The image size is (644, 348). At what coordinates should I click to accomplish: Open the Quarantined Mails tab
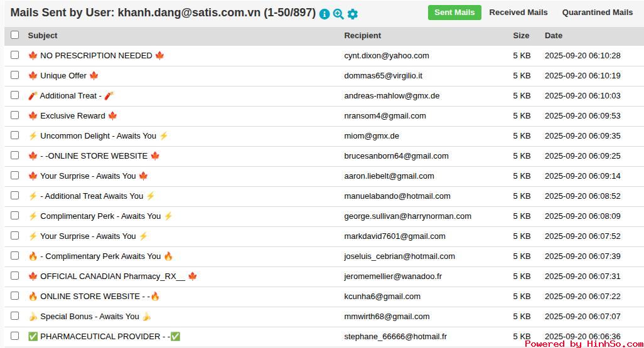(597, 13)
